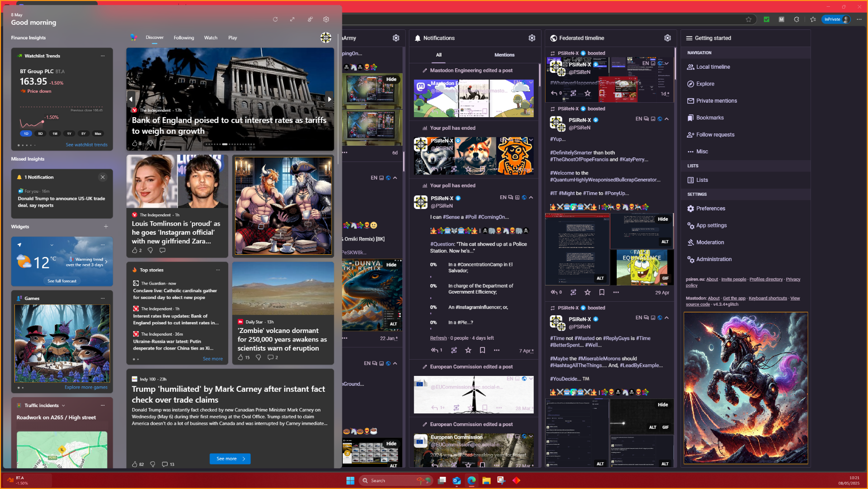
Task: Switch to Following tab in widgets
Action: click(184, 38)
